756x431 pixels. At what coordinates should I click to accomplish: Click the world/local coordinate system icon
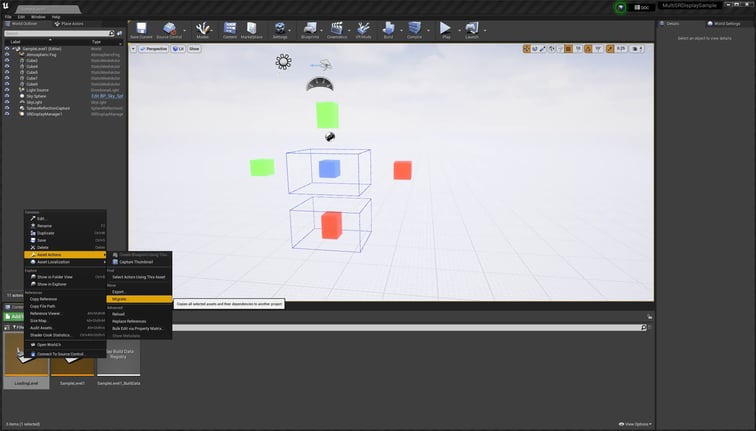[552, 49]
